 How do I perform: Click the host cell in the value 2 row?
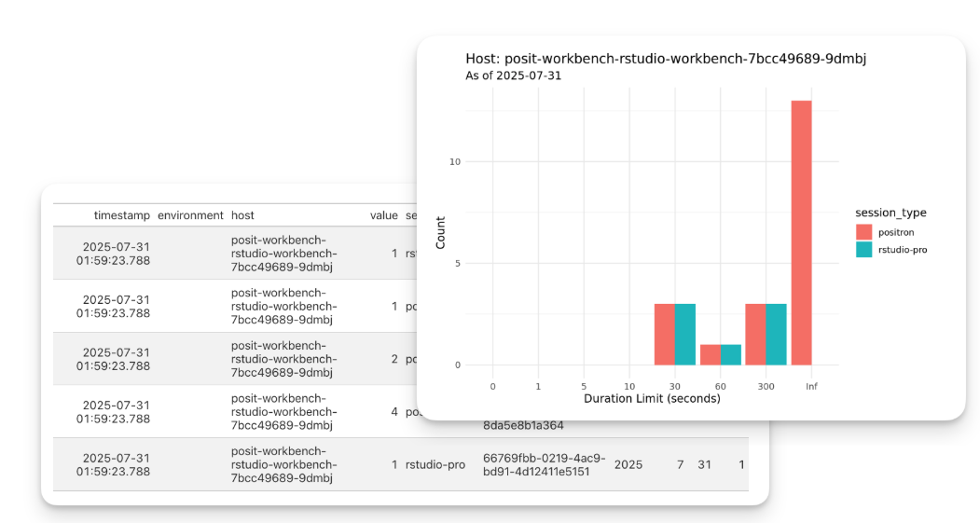283,359
